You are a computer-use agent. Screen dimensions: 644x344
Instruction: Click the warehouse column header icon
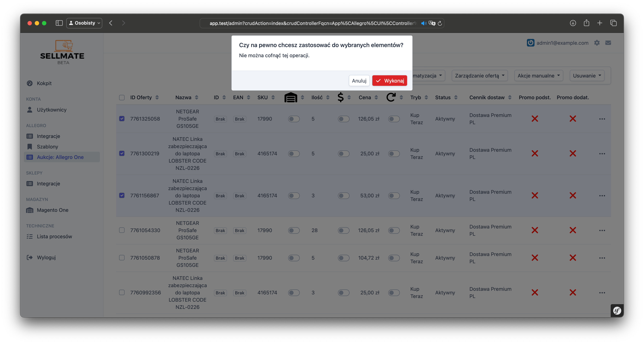(x=291, y=97)
